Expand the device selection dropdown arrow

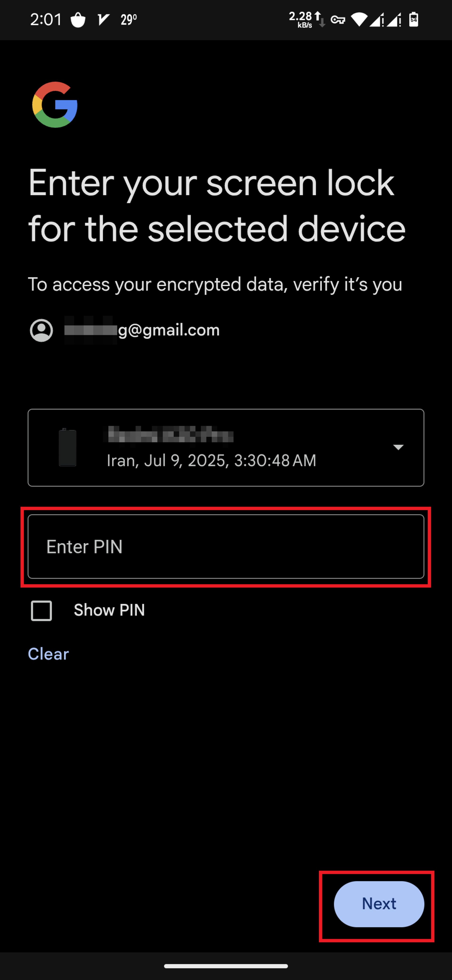pos(398,447)
